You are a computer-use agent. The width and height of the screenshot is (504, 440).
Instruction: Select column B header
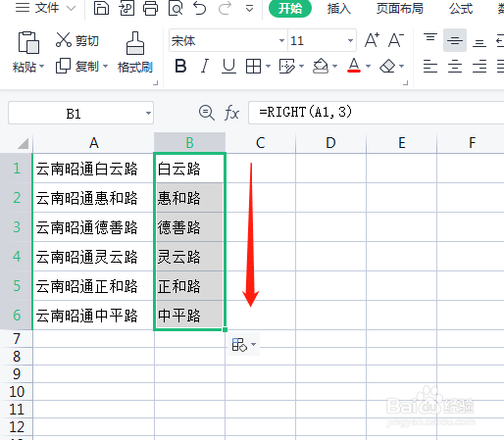coord(189,143)
